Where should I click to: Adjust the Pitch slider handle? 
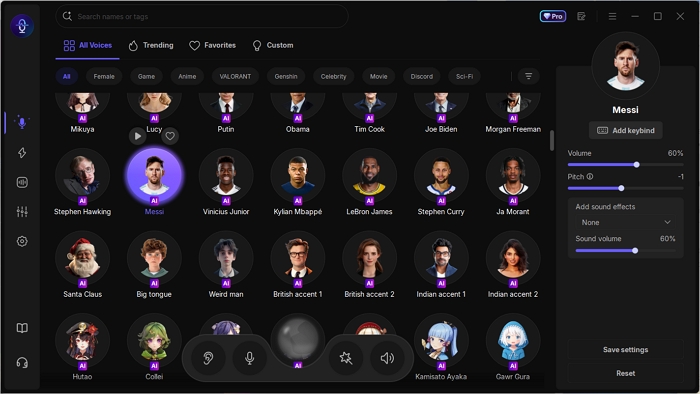(621, 188)
